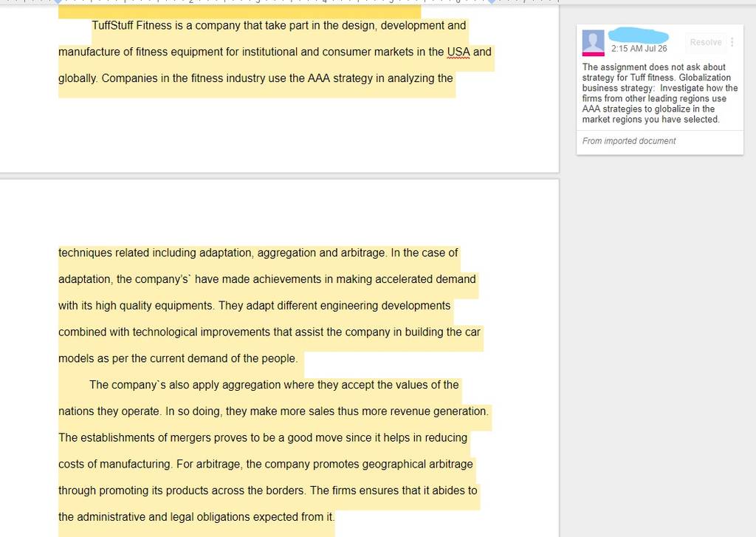Resolve the comment thread
Screen dimensions: 756x537
point(705,42)
